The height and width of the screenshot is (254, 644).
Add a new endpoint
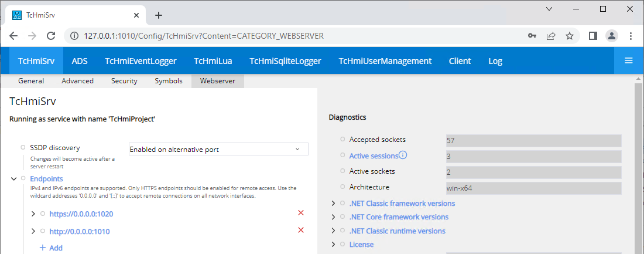[51, 248]
